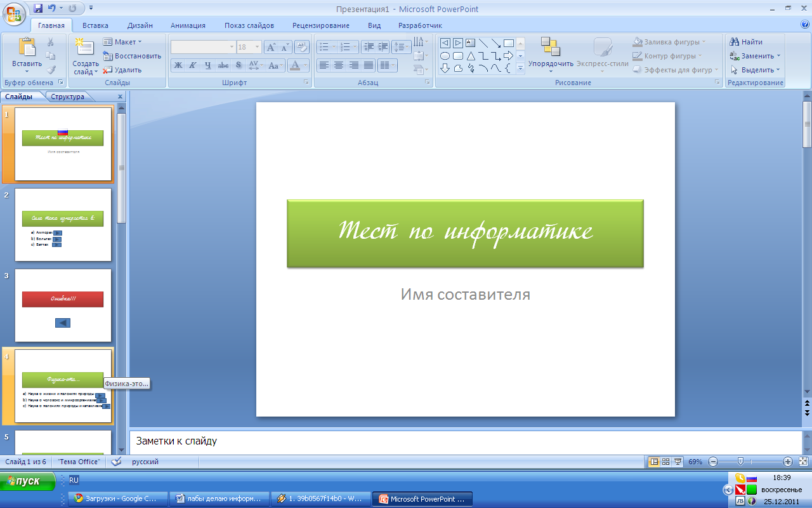Open the Дизайн ribbon tab
Viewport: 812px width, 508px height.
click(x=140, y=25)
